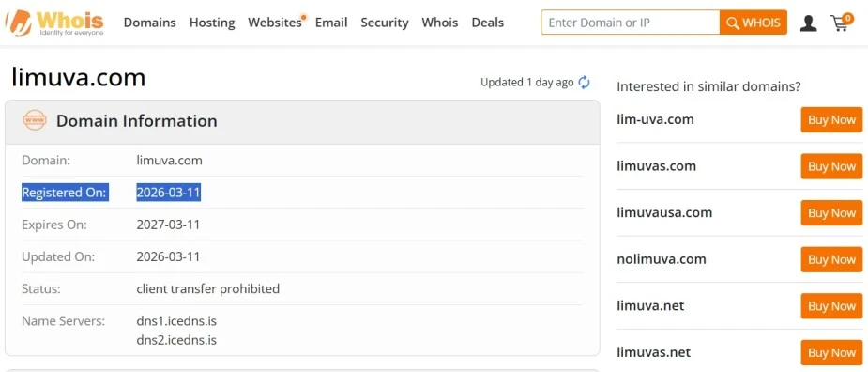
Task: Click the Domain value limuva.com
Action: point(170,161)
